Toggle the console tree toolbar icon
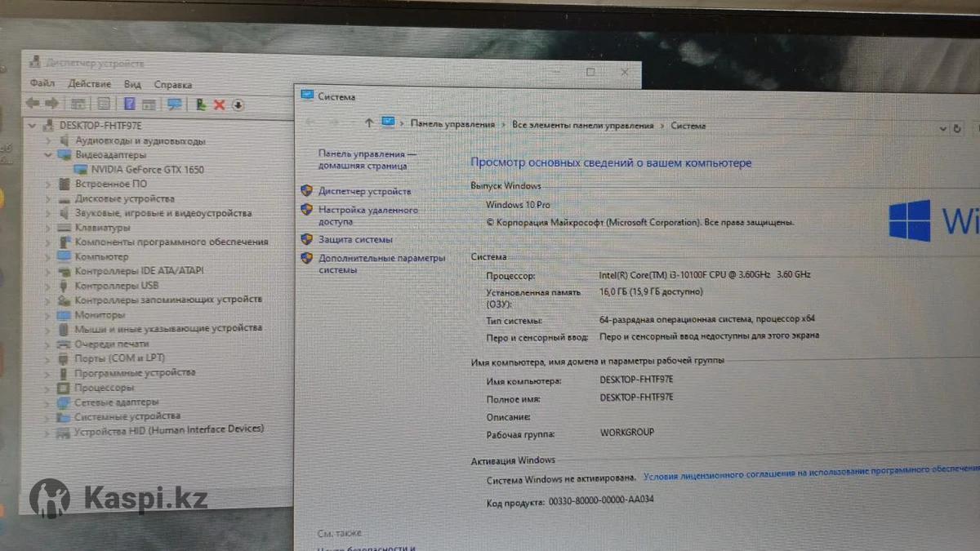This screenshot has height=551, width=980. coord(78,104)
